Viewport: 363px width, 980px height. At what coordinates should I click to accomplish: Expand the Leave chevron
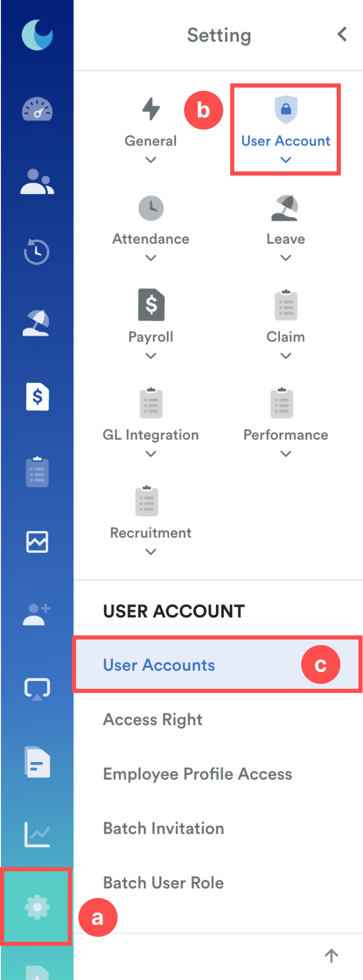[x=286, y=258]
